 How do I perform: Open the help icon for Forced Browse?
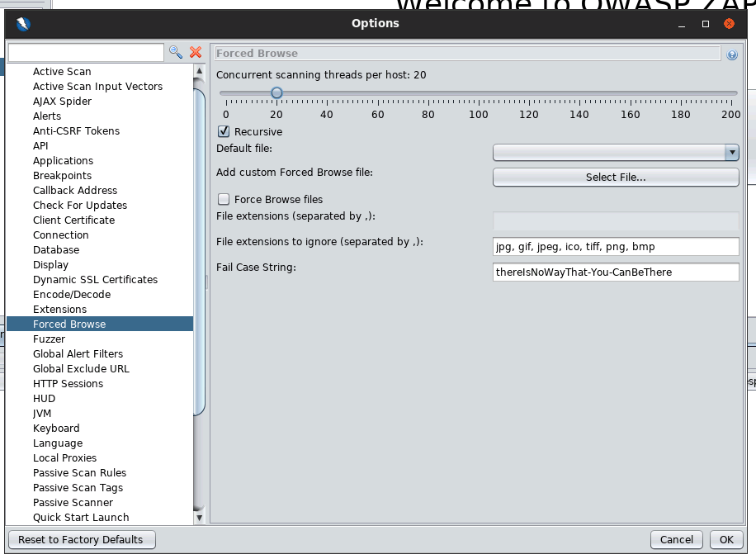(731, 54)
